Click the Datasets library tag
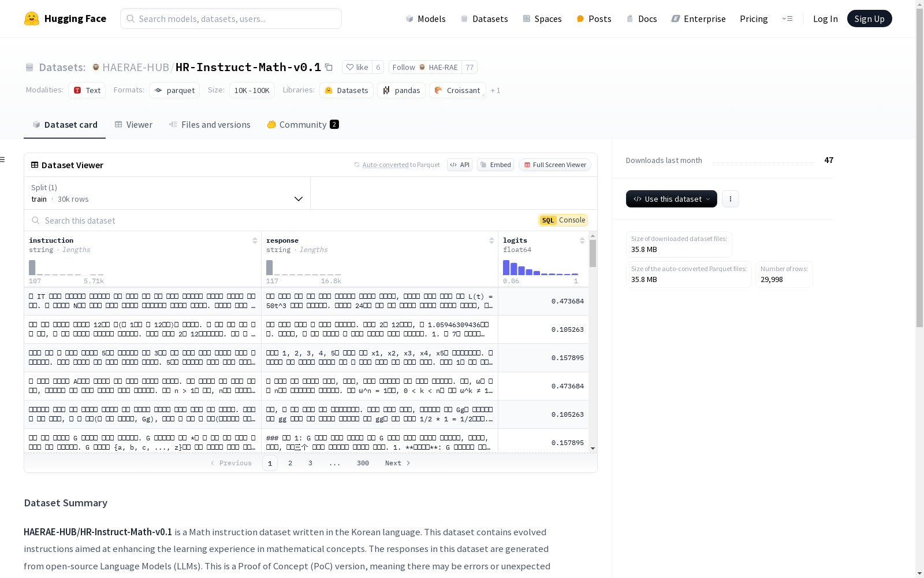This screenshot has width=924, height=578. coord(346,90)
